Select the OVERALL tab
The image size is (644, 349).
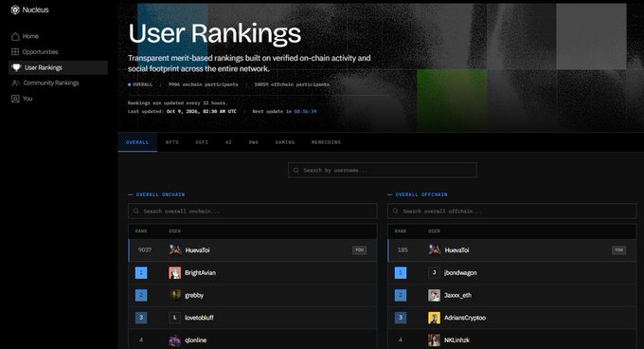point(137,142)
